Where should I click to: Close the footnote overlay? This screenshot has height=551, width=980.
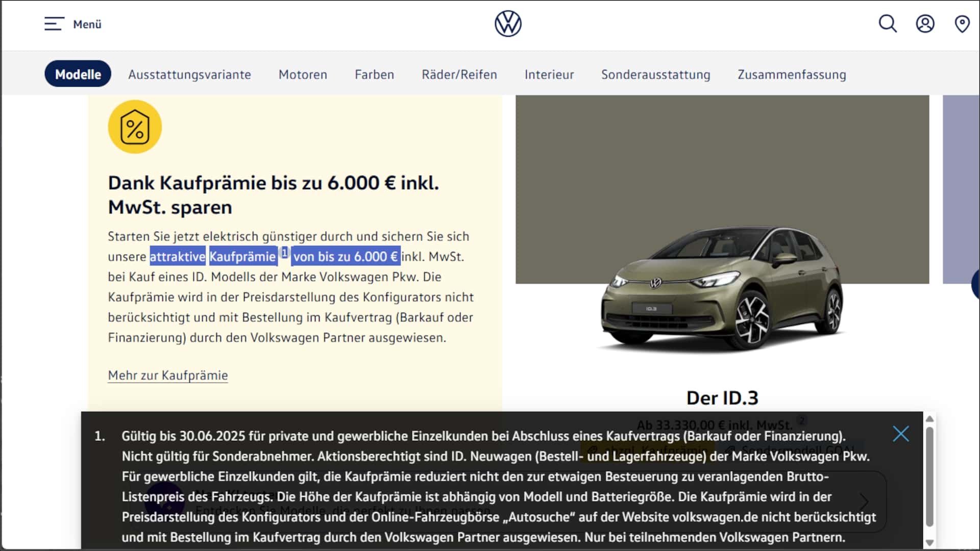[901, 434]
